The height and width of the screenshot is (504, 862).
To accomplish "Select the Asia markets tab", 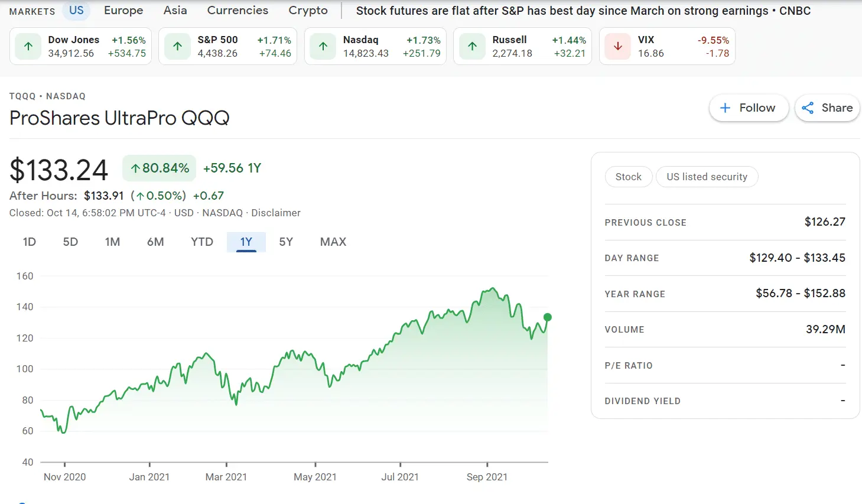I will pos(175,11).
